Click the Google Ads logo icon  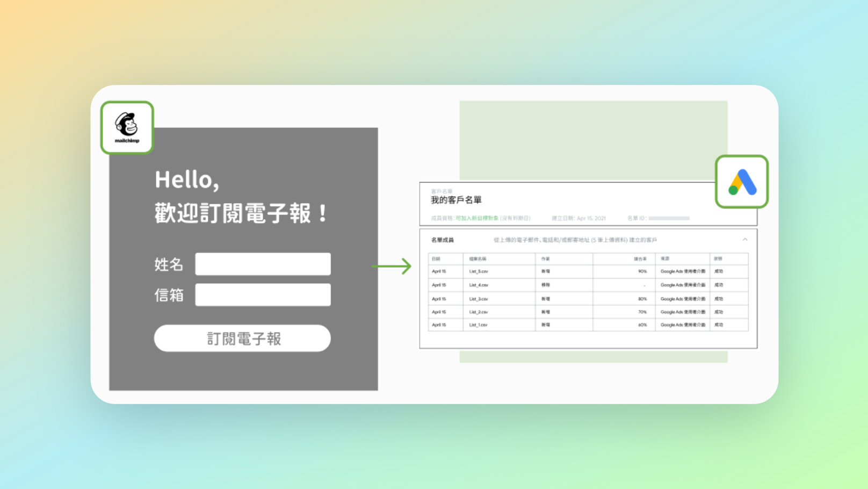[742, 182]
